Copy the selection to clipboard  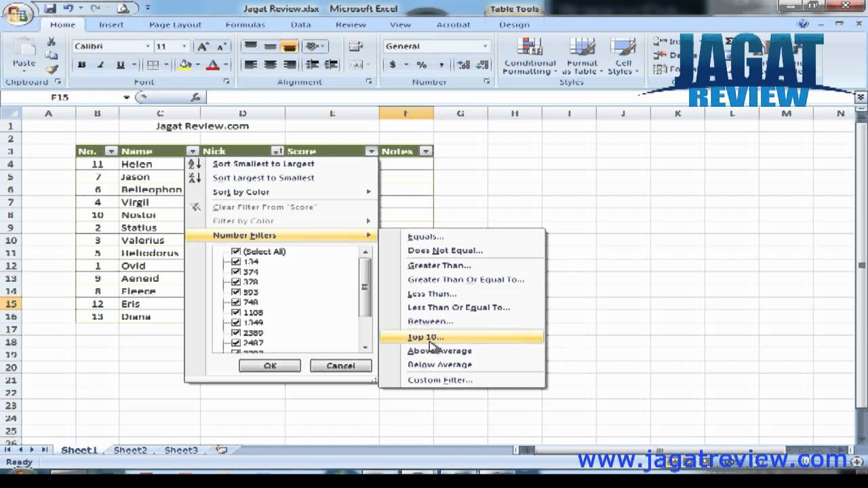51,56
